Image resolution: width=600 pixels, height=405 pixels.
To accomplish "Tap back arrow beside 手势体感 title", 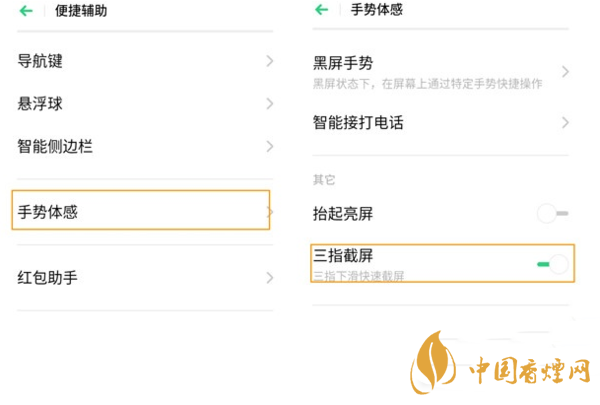I will click(x=321, y=11).
